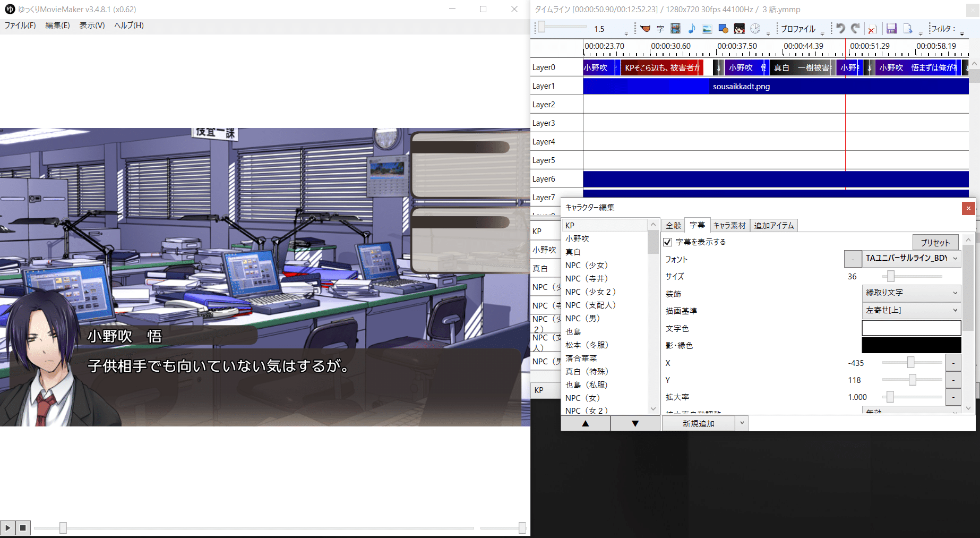Add a voice item using the mouth icon
Screen dimensions: 980x538
pyautogui.click(x=646, y=29)
